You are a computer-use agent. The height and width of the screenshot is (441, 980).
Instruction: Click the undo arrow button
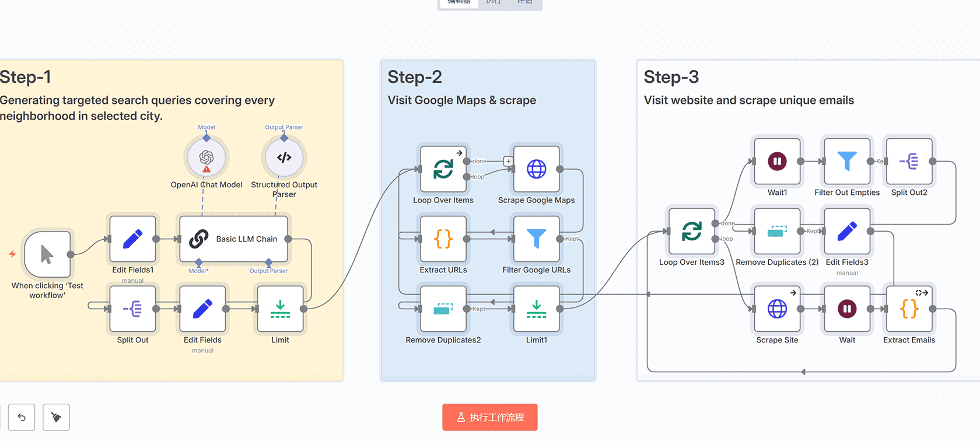[x=22, y=417]
